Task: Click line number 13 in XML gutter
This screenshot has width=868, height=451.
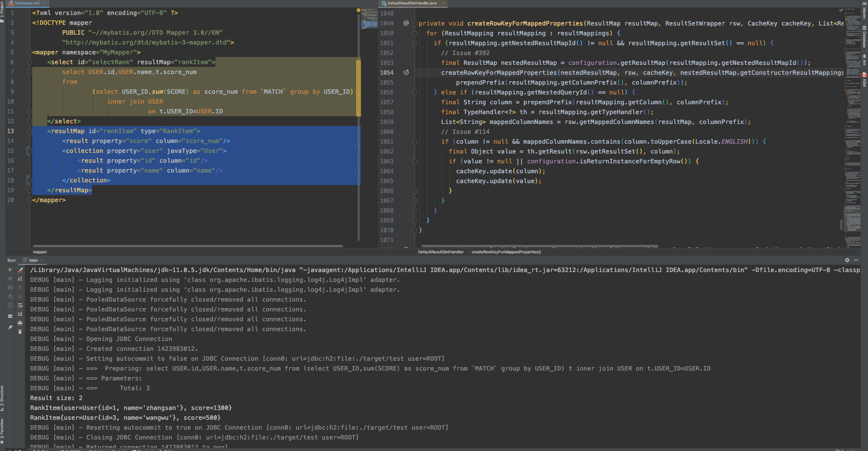Action: click(x=11, y=131)
